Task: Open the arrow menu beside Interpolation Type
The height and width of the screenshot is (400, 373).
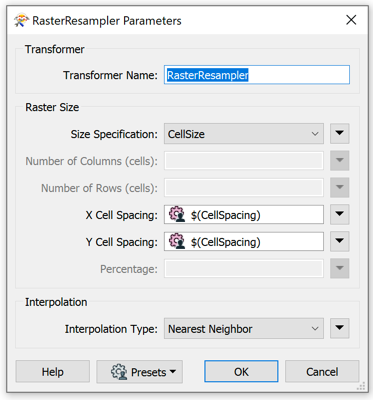Action: [340, 328]
